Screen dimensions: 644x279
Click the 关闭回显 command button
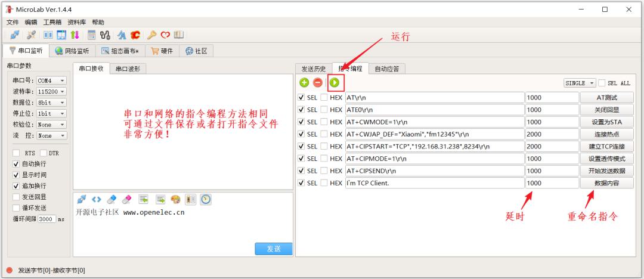pos(606,110)
